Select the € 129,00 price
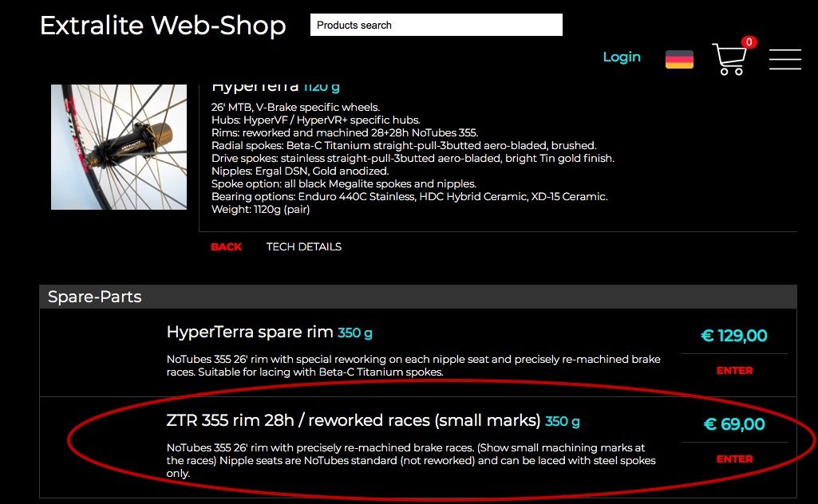The height and width of the screenshot is (504, 818). click(x=734, y=335)
